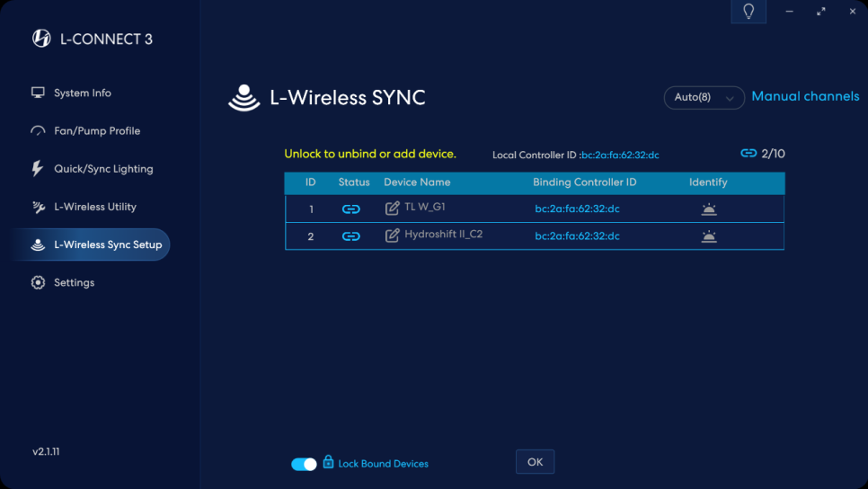Open the Auto(8) channel dropdown
868x489 pixels.
point(704,97)
